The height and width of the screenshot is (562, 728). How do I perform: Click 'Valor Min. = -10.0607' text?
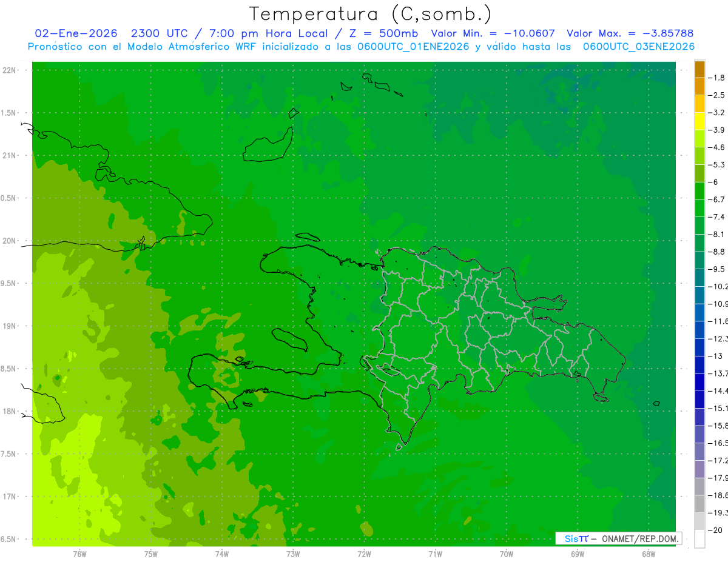click(492, 33)
